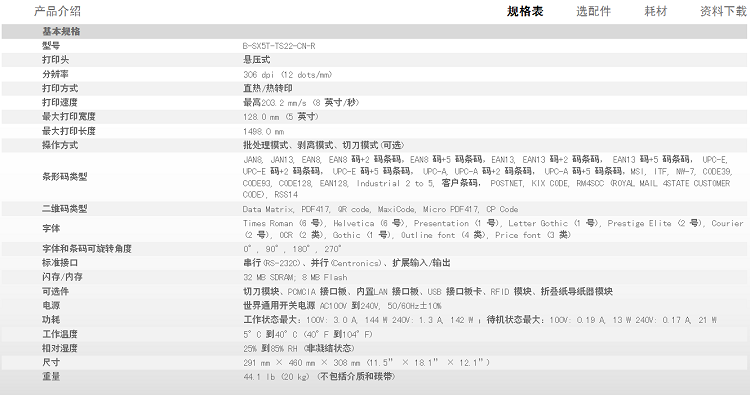This screenshot has width=750, height=395.
Task: Click the 二维码类型 label
Action: [65, 209]
